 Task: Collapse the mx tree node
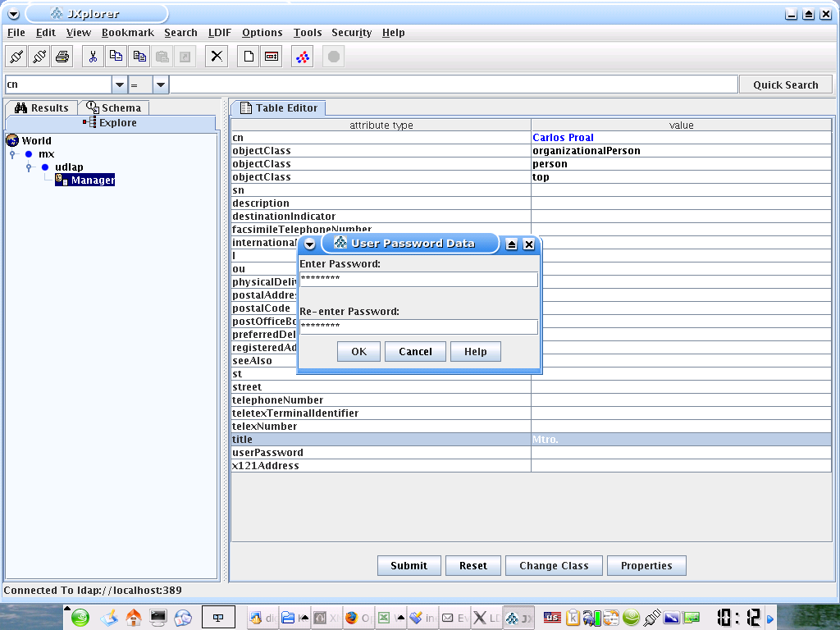pos(13,154)
